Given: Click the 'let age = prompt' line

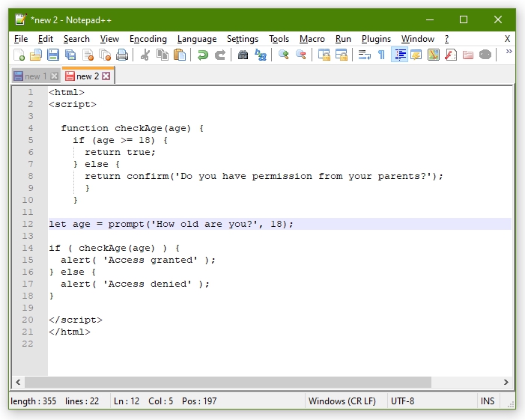Looking at the screenshot, I should tap(171, 224).
